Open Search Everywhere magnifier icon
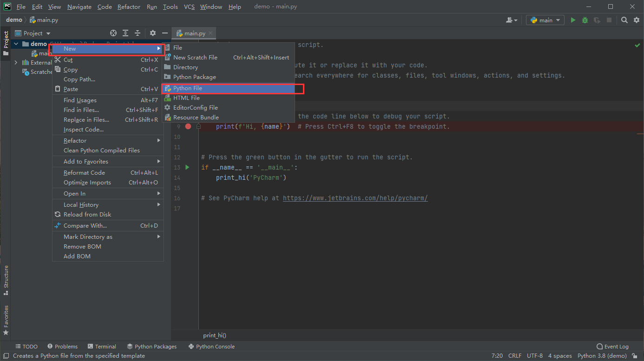644x361 pixels. [624, 20]
